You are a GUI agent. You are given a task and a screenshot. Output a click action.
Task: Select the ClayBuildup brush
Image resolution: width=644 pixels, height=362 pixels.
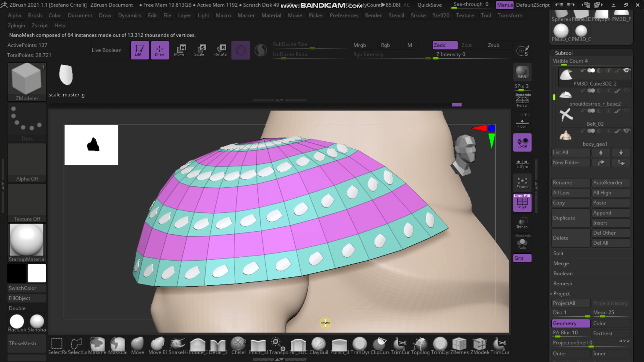(319, 346)
